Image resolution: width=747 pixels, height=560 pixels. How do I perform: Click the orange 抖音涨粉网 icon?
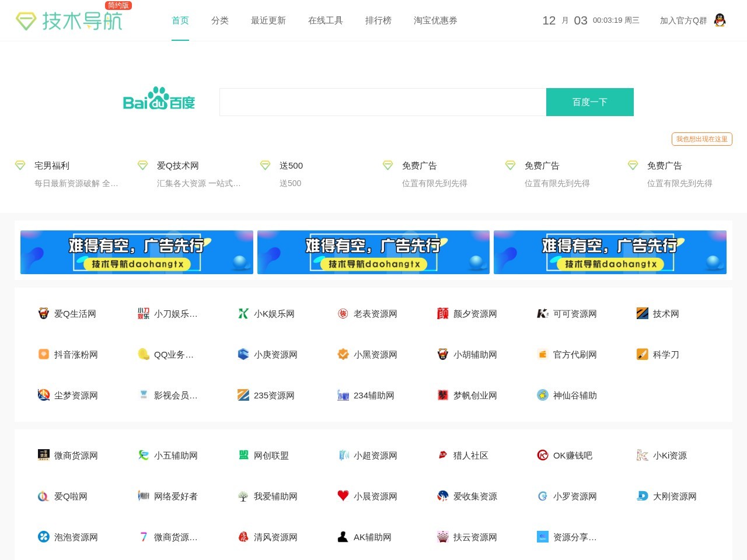click(43, 354)
